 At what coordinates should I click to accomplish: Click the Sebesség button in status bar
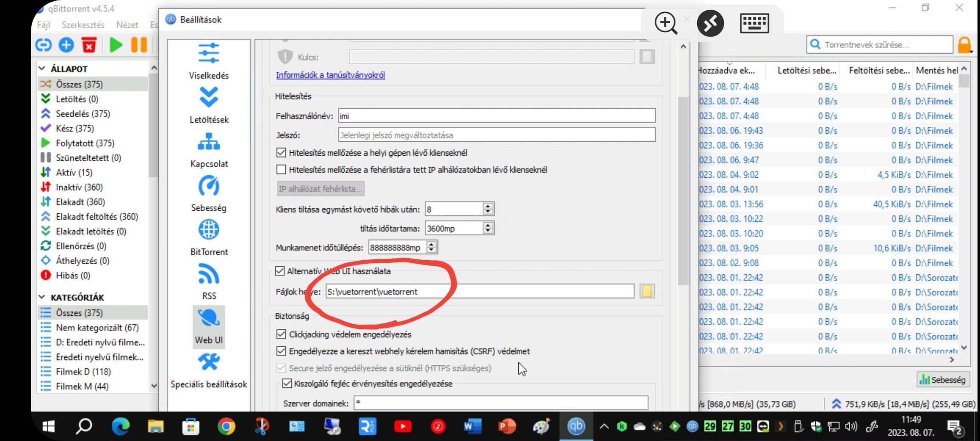[943, 380]
